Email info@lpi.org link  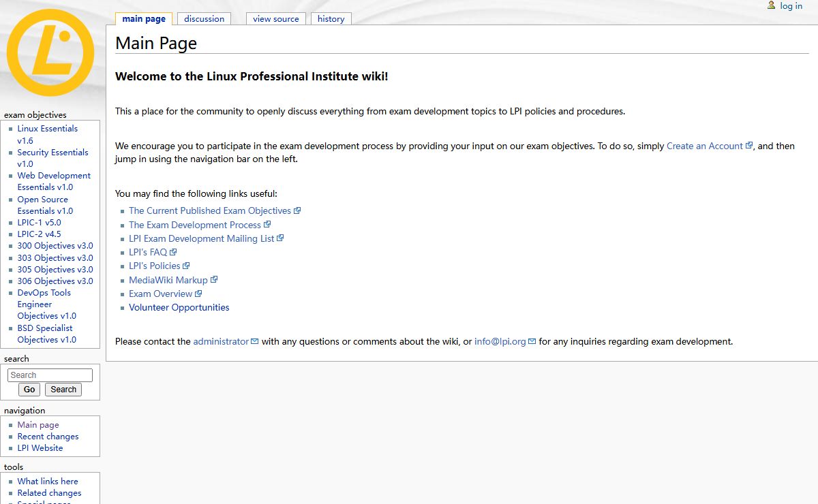point(500,341)
